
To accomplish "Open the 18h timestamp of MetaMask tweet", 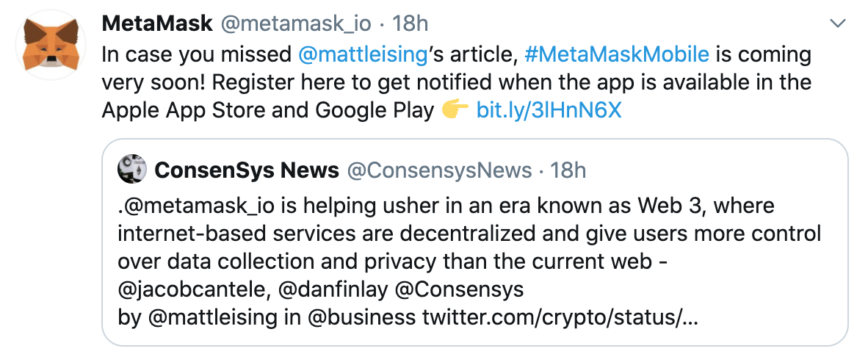I will point(410,24).
